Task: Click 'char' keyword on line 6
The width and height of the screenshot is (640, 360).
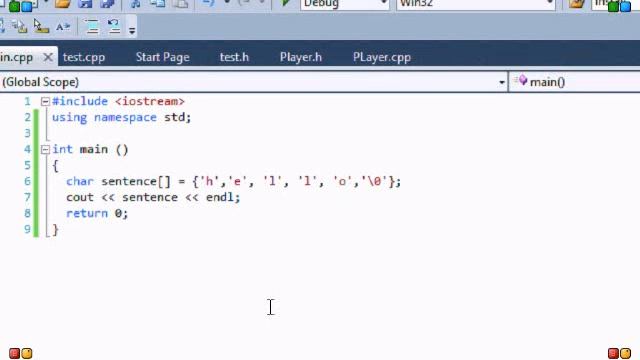Action: coord(80,181)
